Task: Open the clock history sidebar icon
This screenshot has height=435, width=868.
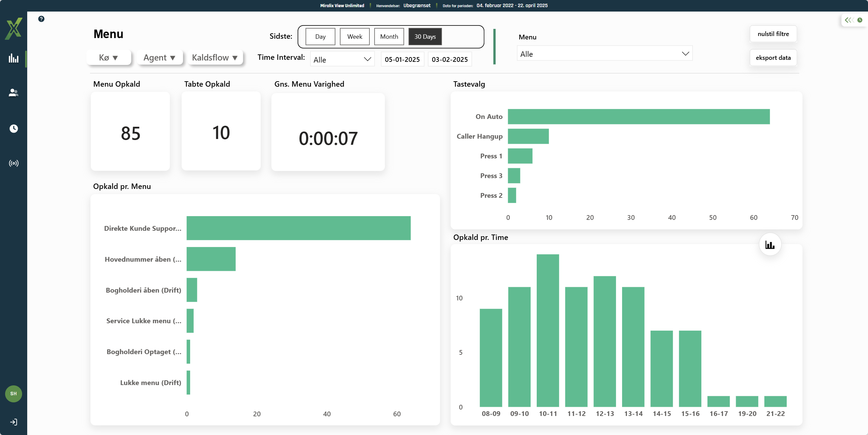Action: (x=14, y=128)
